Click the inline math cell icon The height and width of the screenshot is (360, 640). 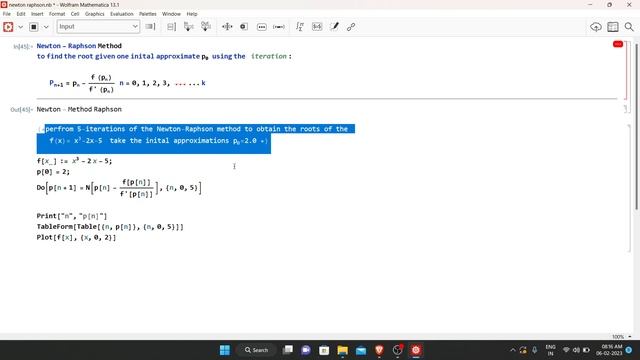[317, 27]
